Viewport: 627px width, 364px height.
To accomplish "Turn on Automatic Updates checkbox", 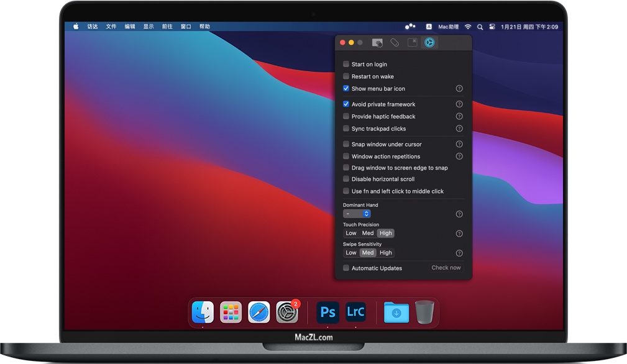I will [x=346, y=268].
